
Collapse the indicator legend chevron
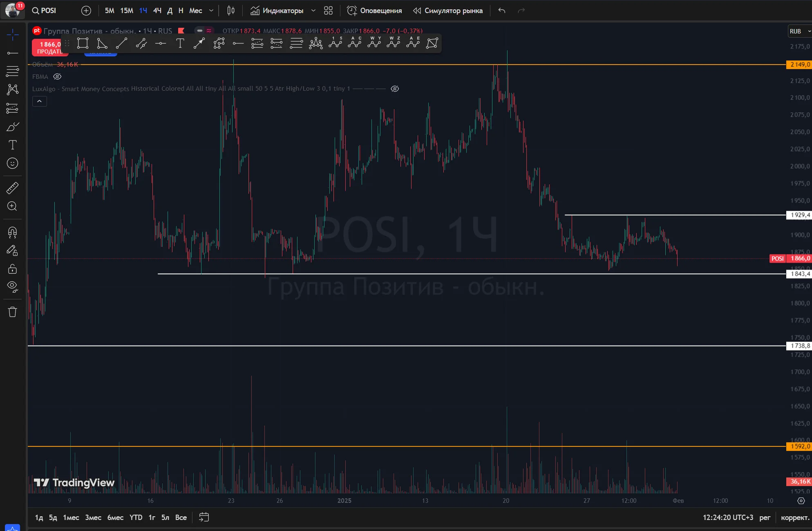pos(40,101)
